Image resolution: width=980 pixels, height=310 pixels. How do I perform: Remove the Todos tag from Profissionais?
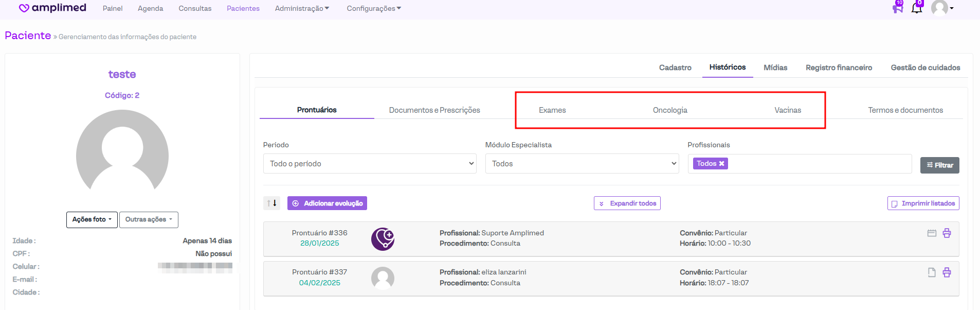[721, 164]
